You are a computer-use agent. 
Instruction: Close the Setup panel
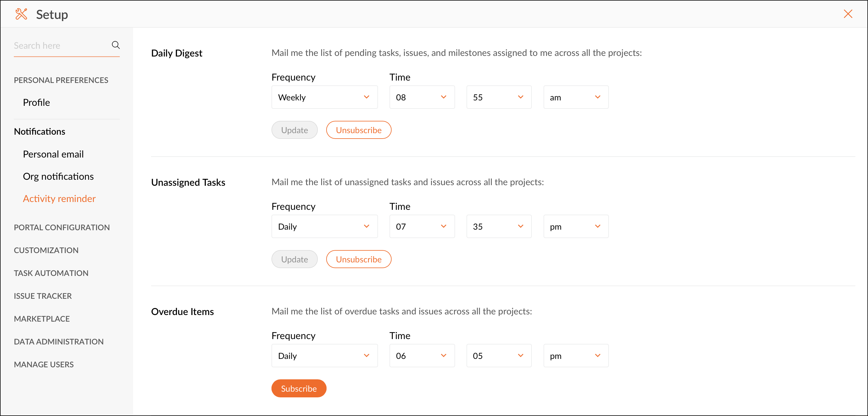point(848,14)
